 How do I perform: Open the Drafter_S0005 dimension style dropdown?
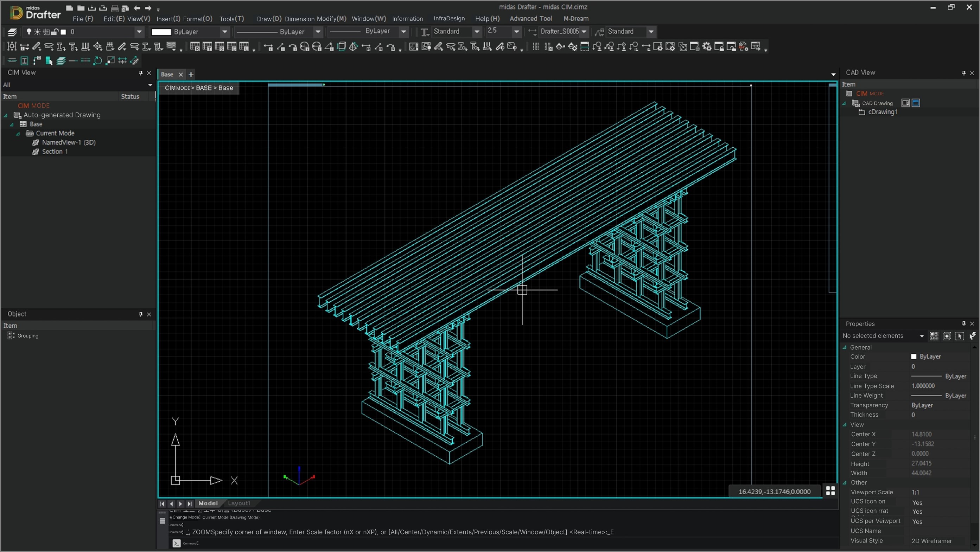[x=584, y=32]
